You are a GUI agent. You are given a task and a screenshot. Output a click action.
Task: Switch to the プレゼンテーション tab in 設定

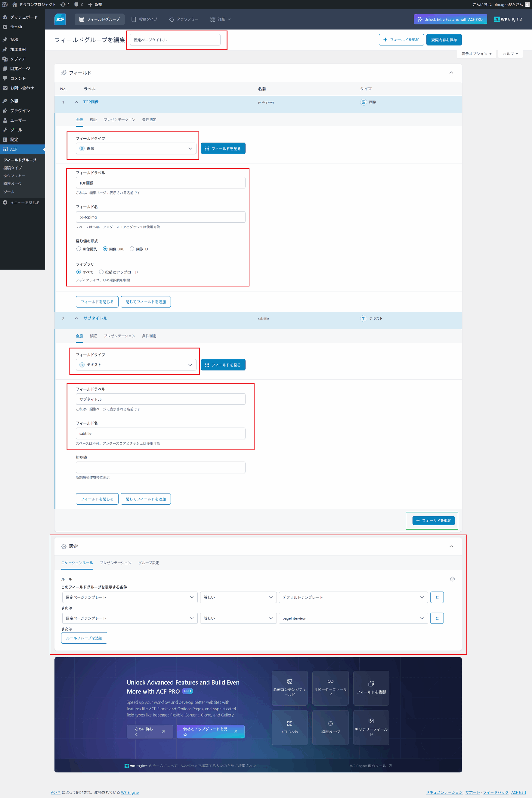(115, 563)
